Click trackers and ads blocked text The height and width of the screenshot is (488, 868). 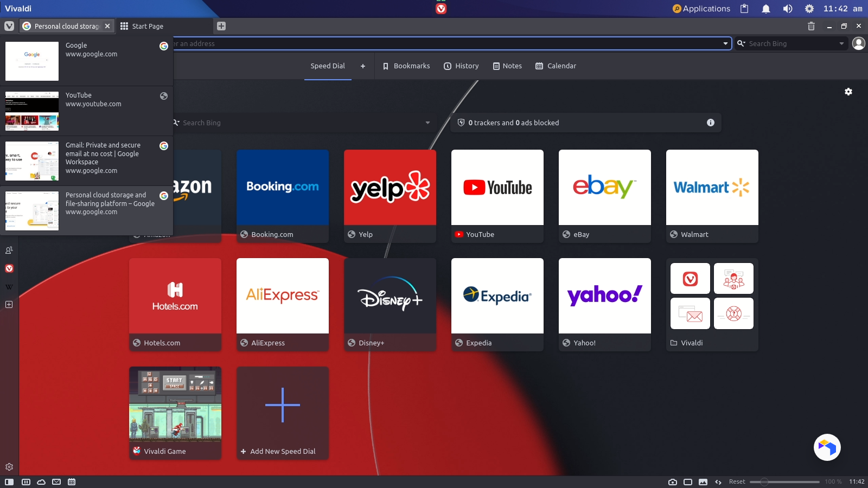tap(514, 123)
